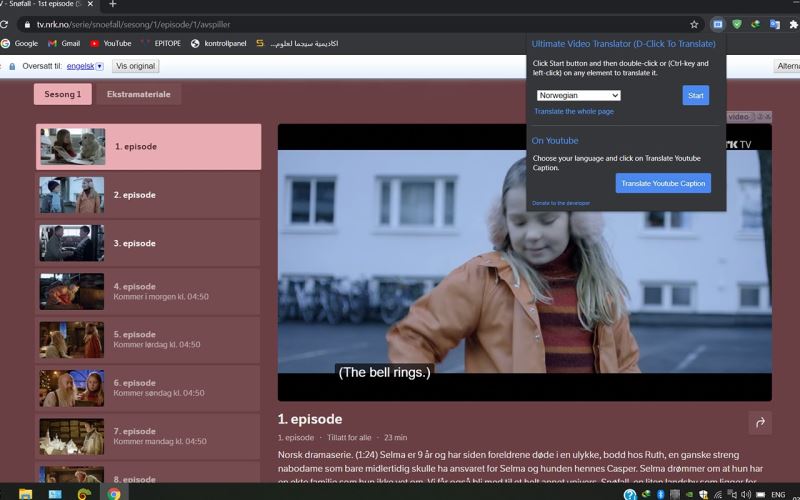800x500 pixels.
Task: Select 7. episode coming mandag
Action: point(148,436)
